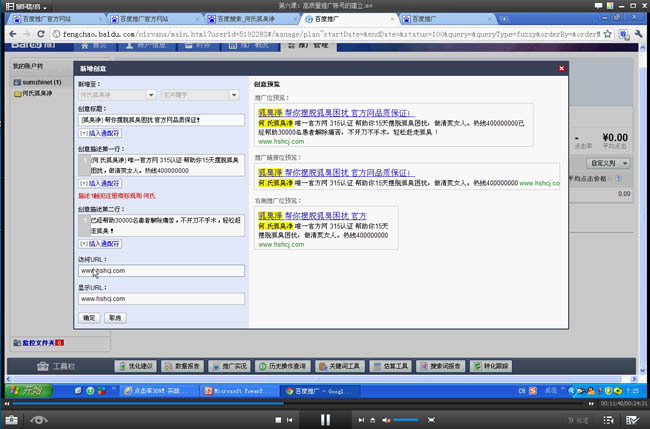Screen dimensions: 650x429
Task: Click the 历史操作查询 toolbar button
Action: (x=283, y=366)
